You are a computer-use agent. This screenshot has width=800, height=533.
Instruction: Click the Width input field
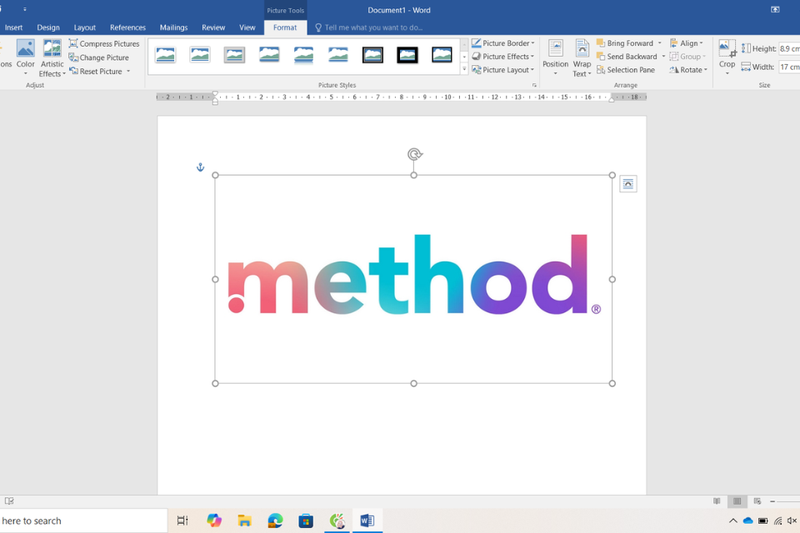789,67
